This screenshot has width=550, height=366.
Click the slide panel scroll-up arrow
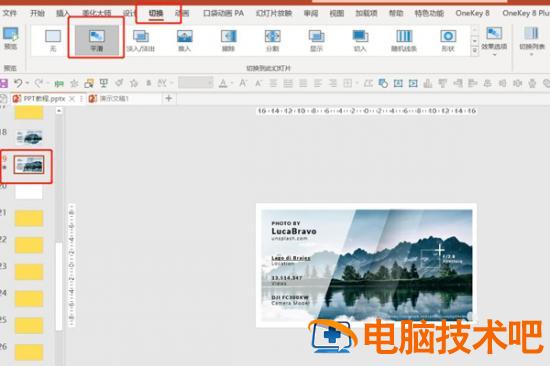(59, 111)
